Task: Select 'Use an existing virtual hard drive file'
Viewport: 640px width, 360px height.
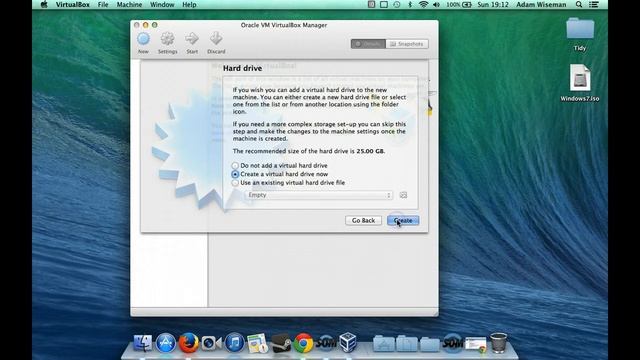Action: click(288, 182)
